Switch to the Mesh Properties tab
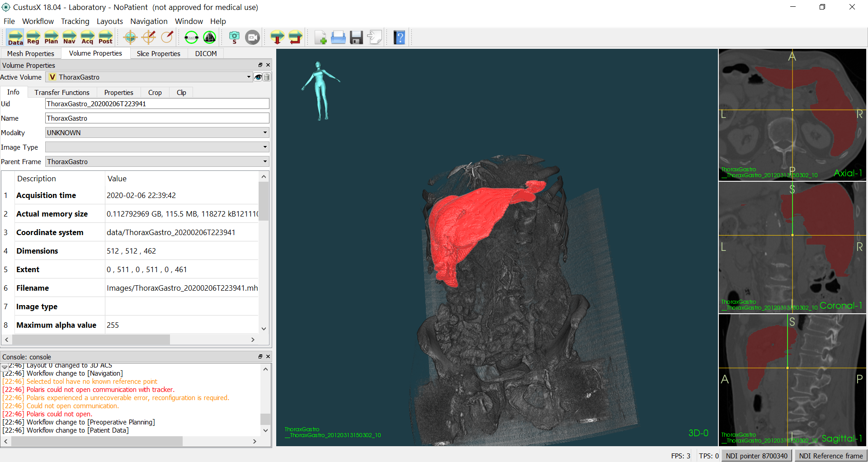Viewport: 868px width, 462px height. tap(31, 54)
